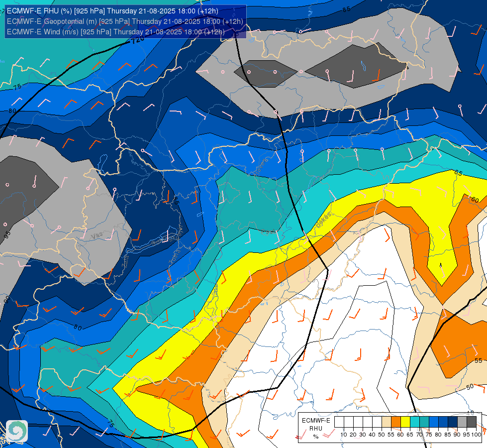This screenshot has width=487, height=448.
Task: Pick the dark gray 95–100 legend swatch
Action: (472, 422)
